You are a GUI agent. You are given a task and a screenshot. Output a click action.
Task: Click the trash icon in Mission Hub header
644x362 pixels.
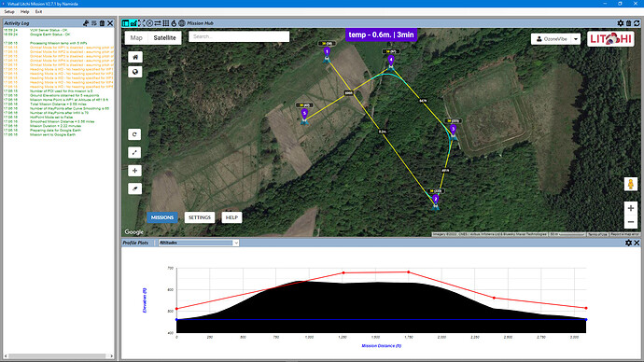[x=628, y=23]
